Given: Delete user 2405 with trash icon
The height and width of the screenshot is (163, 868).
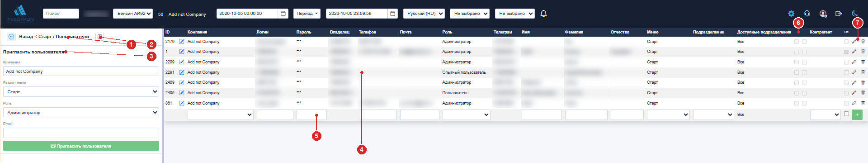Looking at the screenshot, I should point(863,93).
